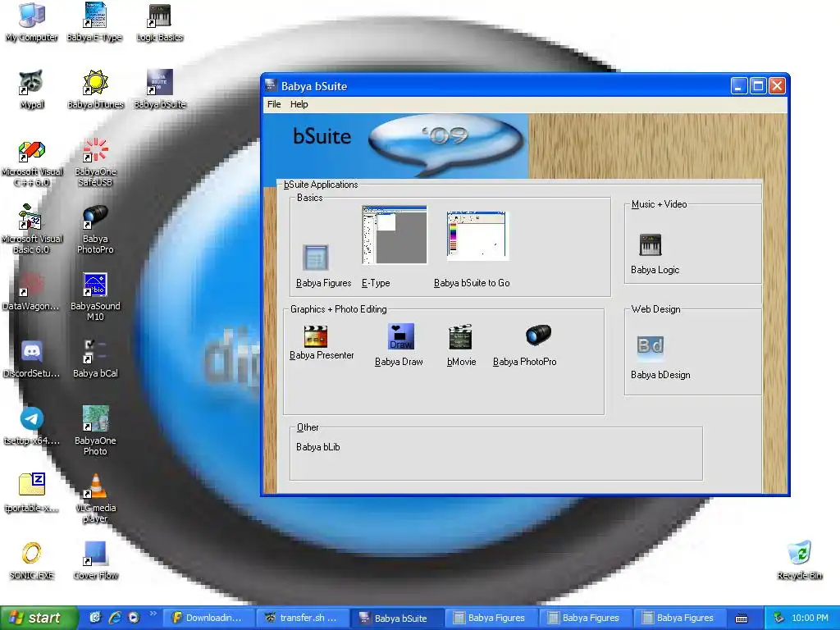The image size is (840, 630).
Task: Click the E-Type screenshot thumbnail
Action: click(x=395, y=235)
